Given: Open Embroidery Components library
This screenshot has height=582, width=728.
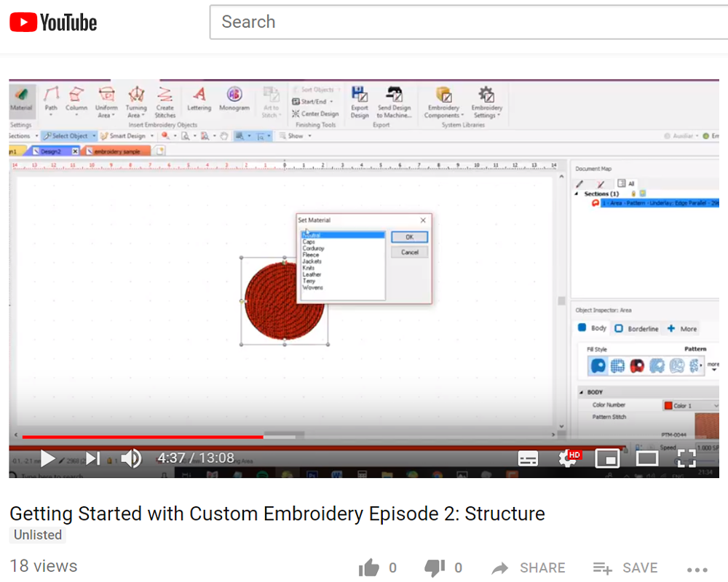Looking at the screenshot, I should pos(443,102).
